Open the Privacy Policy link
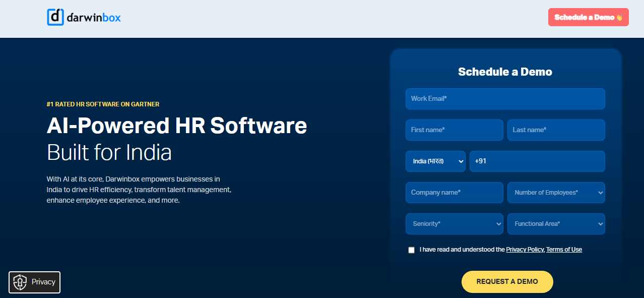 click(525, 250)
